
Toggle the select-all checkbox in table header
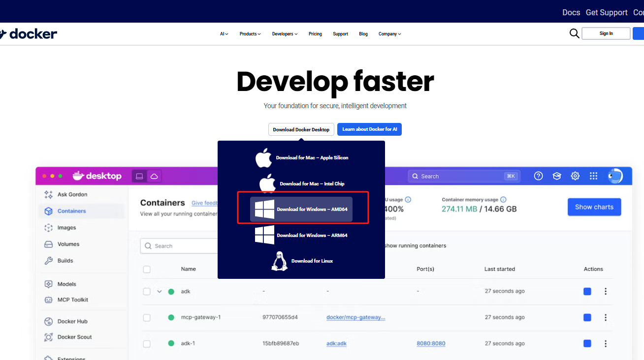147,270
